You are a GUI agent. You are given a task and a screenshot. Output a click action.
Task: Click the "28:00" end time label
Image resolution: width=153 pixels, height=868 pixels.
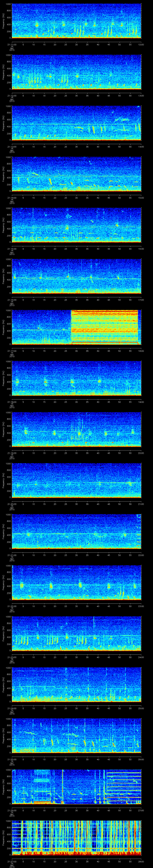(x=141, y=861)
